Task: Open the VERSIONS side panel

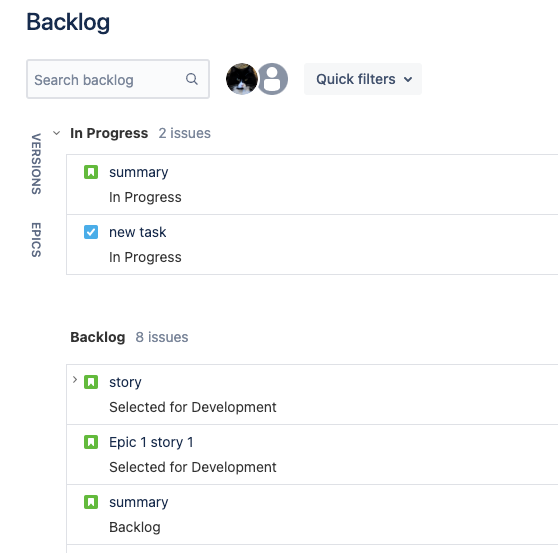Action: coord(36,164)
